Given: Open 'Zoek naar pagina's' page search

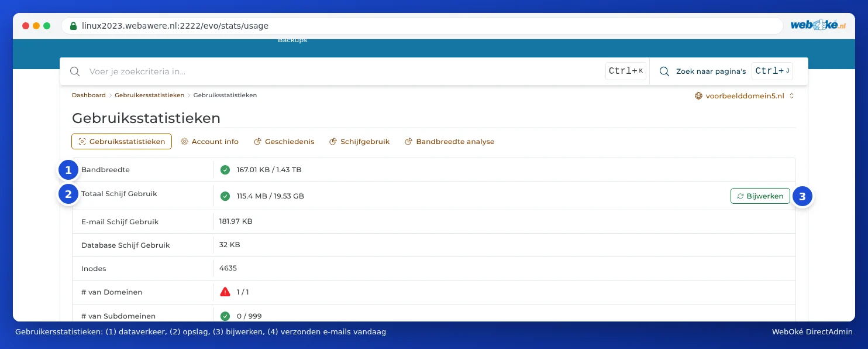Looking at the screenshot, I should [x=711, y=71].
